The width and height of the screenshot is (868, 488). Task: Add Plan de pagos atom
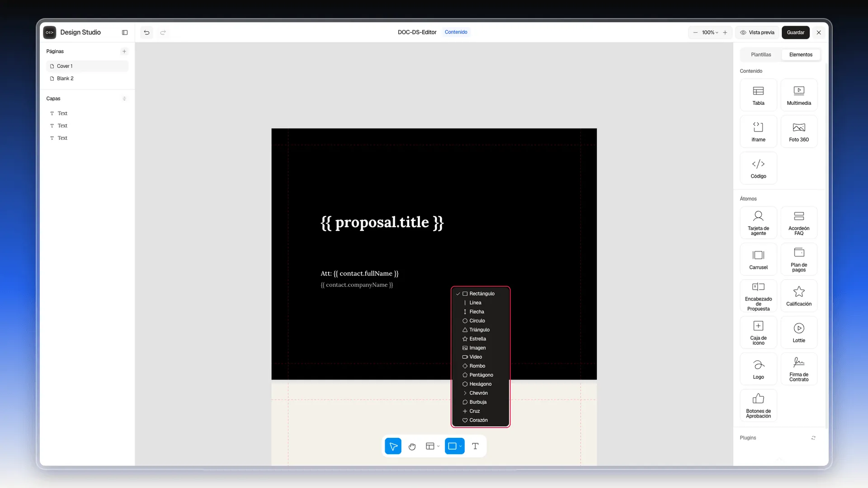click(799, 260)
